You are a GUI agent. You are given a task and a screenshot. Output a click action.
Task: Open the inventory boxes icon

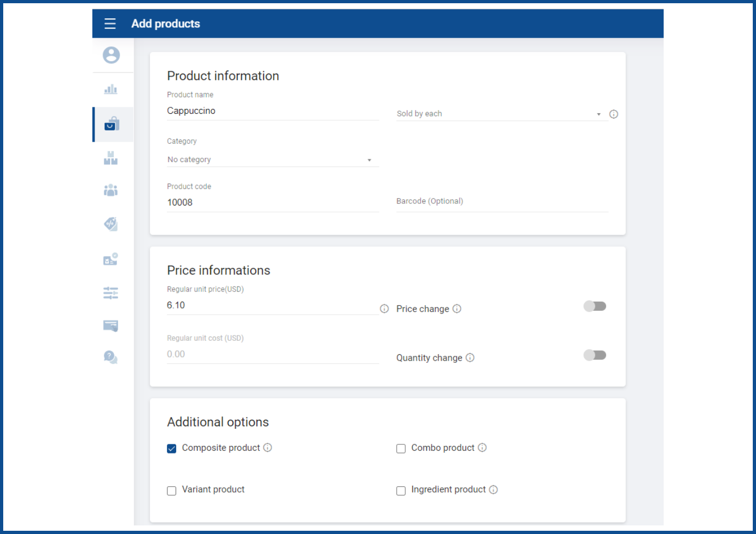pos(111,158)
